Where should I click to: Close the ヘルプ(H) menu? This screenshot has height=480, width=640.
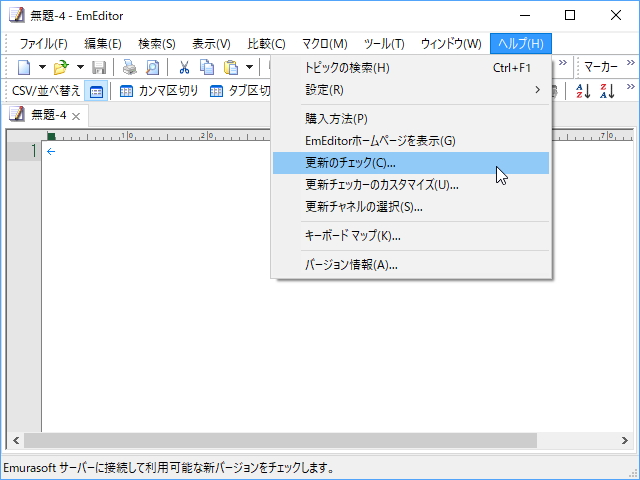click(521, 44)
